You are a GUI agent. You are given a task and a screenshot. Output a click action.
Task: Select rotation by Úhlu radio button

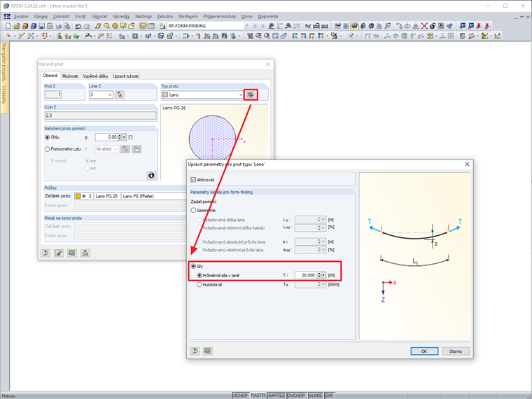pos(48,137)
